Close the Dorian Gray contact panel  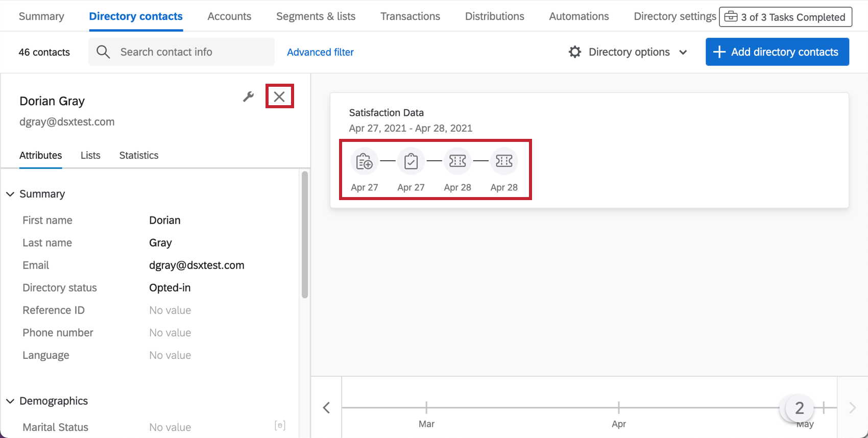tap(279, 96)
